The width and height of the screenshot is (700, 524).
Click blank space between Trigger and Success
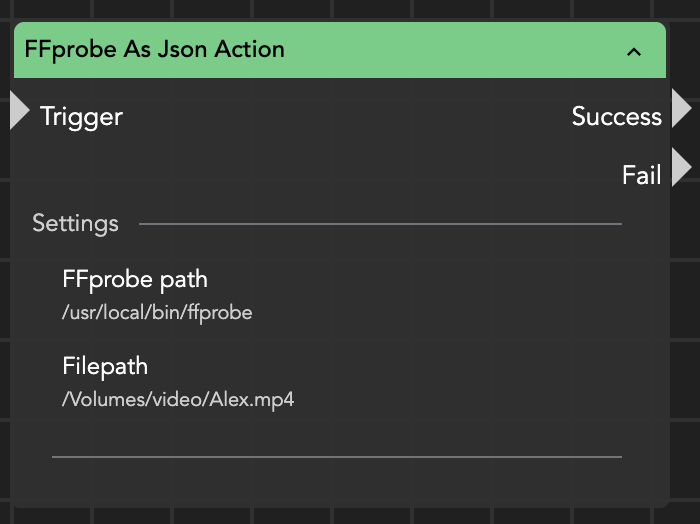340,117
